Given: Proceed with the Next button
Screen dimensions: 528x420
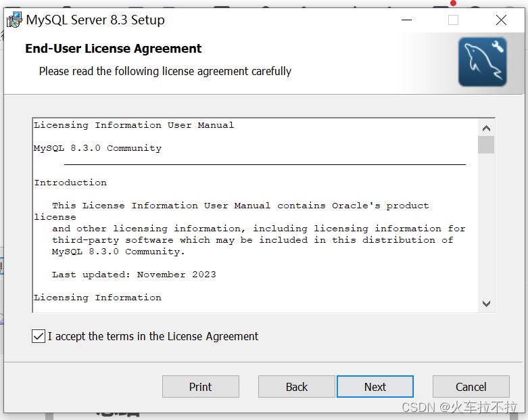Looking at the screenshot, I should [x=375, y=387].
